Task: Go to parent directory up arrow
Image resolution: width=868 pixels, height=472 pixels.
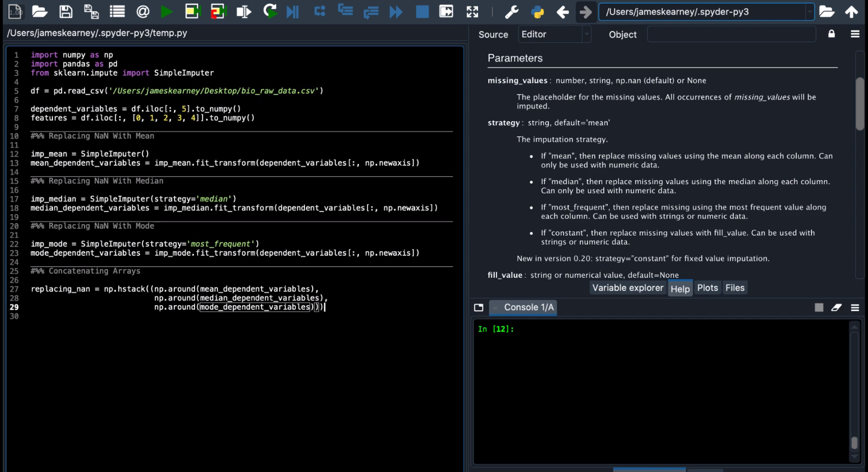Action: pyautogui.click(x=851, y=12)
